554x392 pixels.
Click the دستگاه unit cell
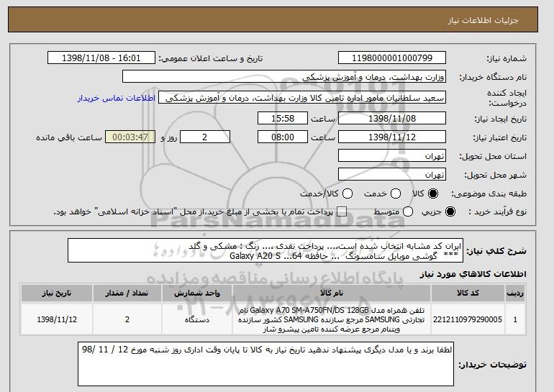197,319
